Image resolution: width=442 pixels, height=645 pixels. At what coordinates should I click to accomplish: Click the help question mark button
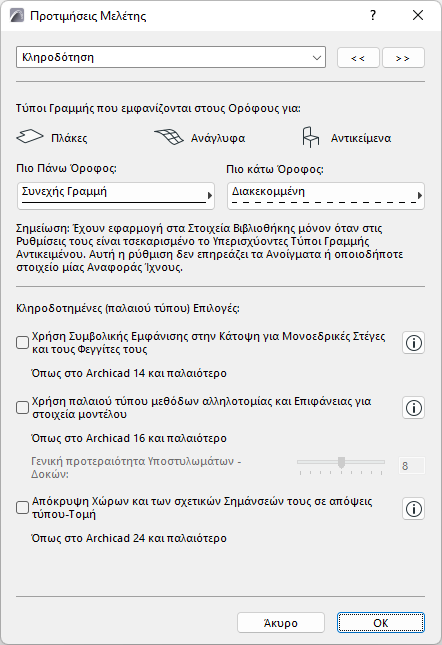(x=373, y=16)
